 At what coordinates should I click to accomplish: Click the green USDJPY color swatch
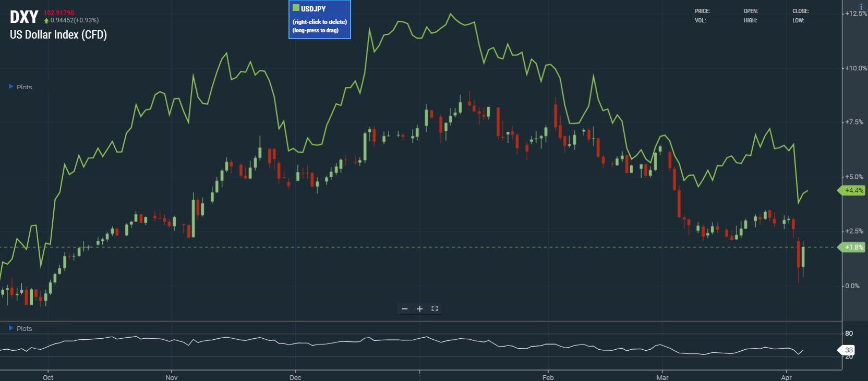click(296, 8)
